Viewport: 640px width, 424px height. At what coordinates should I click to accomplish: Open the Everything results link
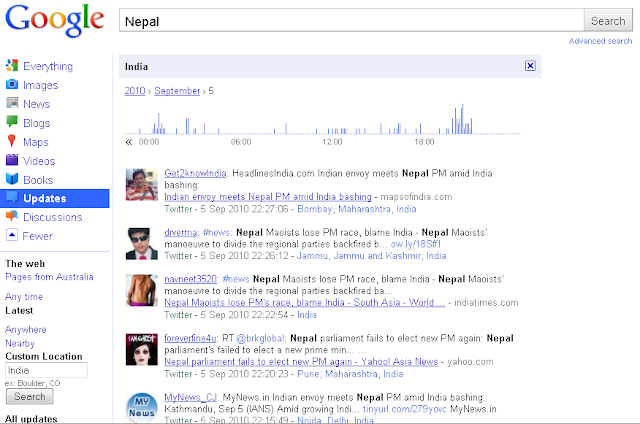click(48, 66)
